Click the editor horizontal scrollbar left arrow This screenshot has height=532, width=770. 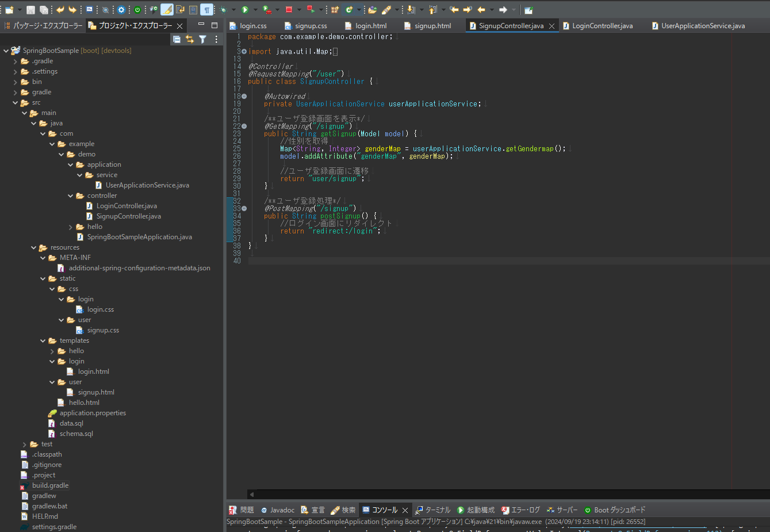coord(251,494)
